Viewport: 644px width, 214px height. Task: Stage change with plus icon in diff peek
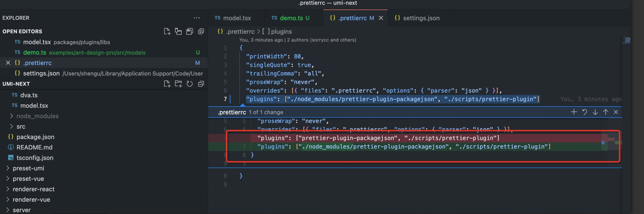574,112
